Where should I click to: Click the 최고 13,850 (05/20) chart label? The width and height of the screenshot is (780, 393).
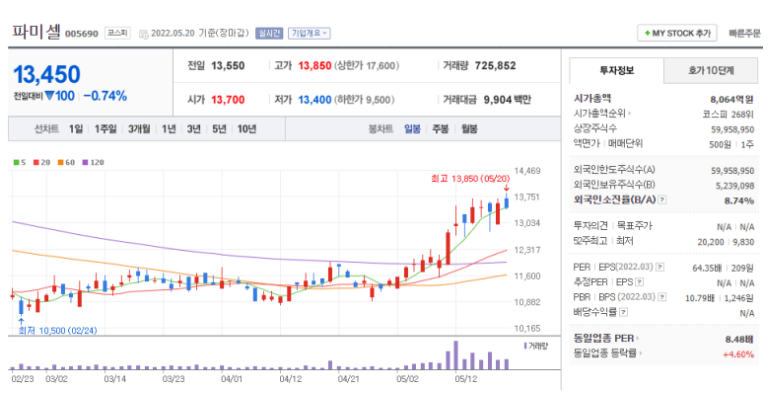click(x=471, y=179)
